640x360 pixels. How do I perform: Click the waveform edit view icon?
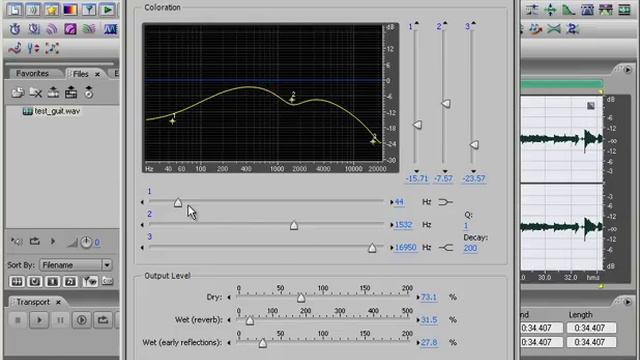pyautogui.click(x=15, y=9)
